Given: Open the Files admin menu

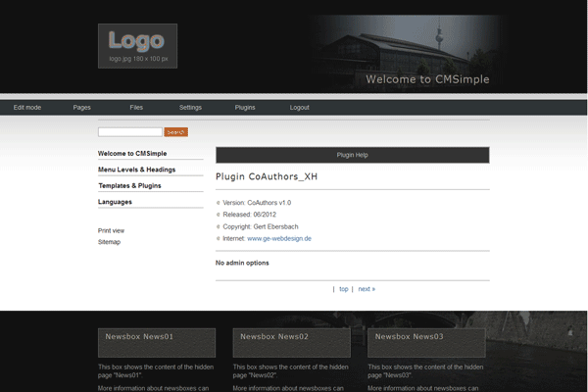Looking at the screenshot, I should [x=136, y=107].
